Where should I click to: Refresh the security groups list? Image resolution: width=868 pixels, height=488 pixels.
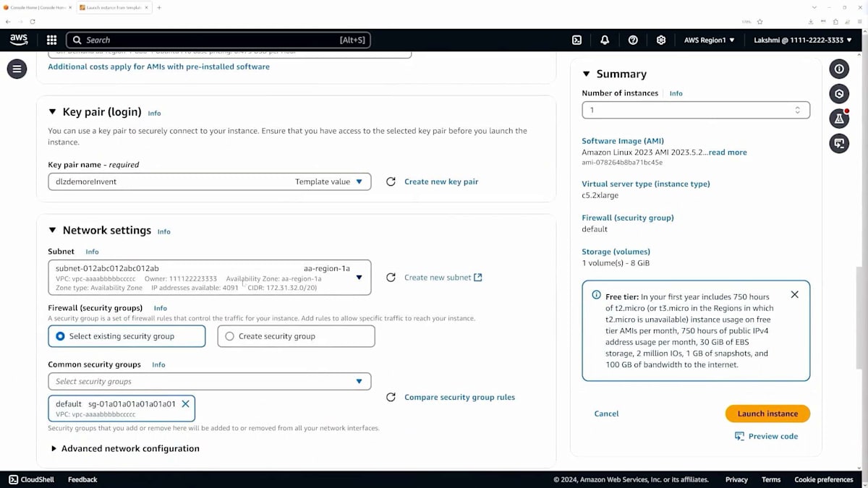[x=391, y=398]
